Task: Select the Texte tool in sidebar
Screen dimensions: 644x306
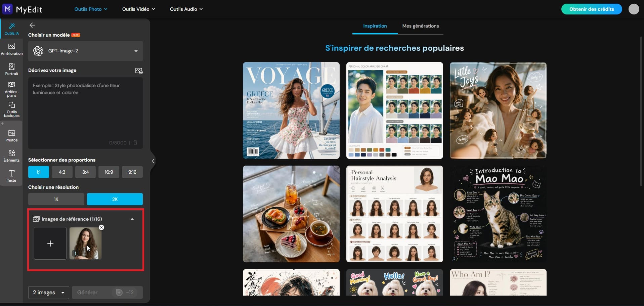Action: point(12,176)
